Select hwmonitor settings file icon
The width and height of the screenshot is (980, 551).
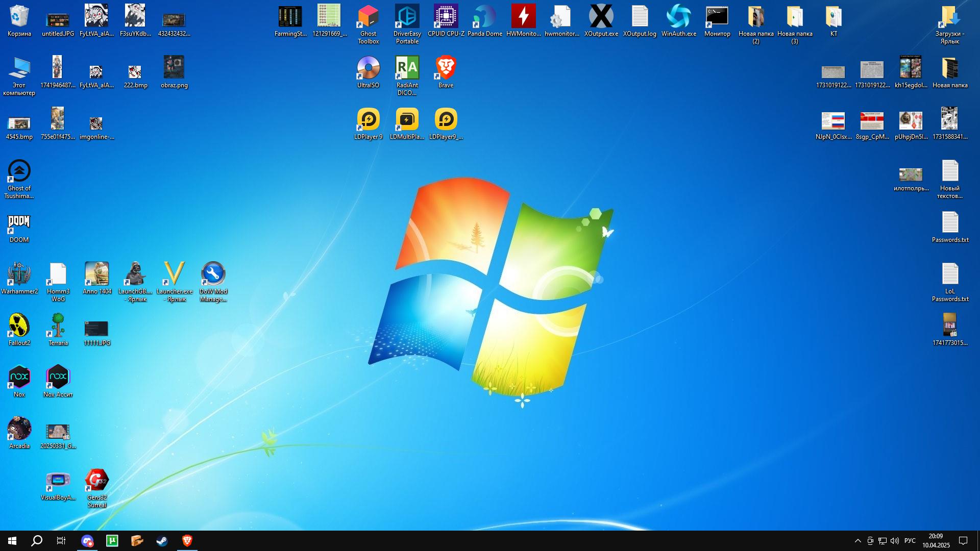(562, 21)
